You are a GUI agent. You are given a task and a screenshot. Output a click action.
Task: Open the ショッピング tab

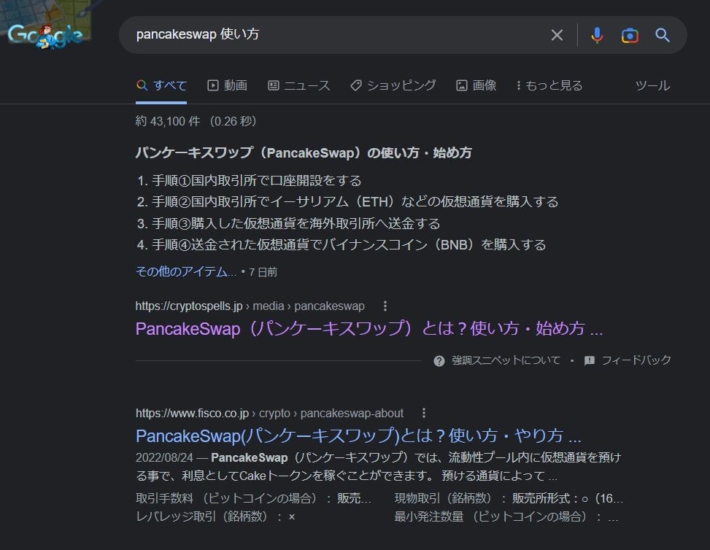(x=393, y=85)
